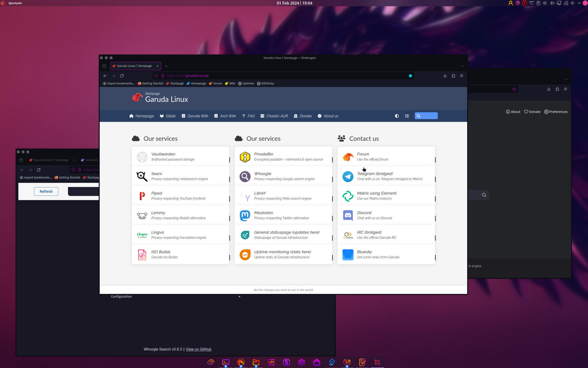Click Import bookmarks in front window

[x=119, y=83]
